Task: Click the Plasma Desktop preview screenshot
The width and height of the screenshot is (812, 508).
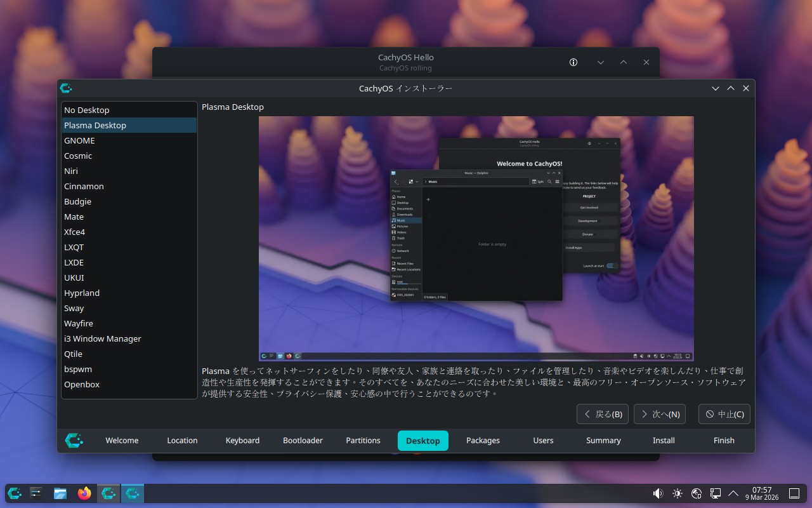Action: tap(476, 238)
